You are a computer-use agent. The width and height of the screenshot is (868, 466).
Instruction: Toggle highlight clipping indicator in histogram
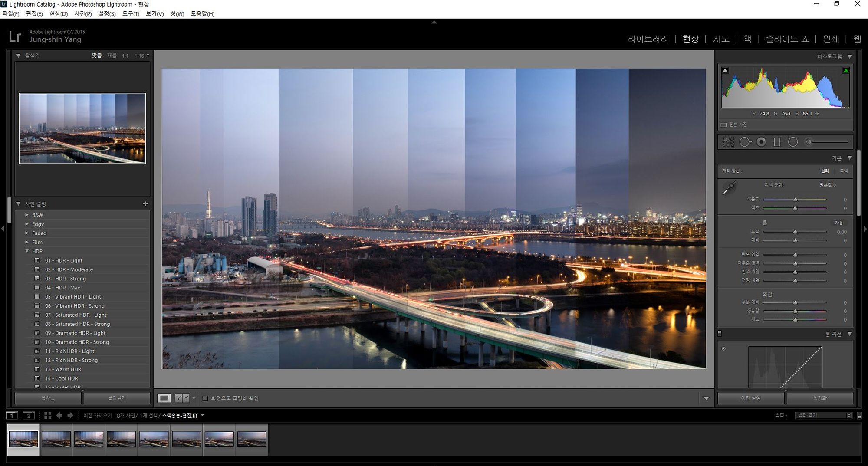pos(845,70)
